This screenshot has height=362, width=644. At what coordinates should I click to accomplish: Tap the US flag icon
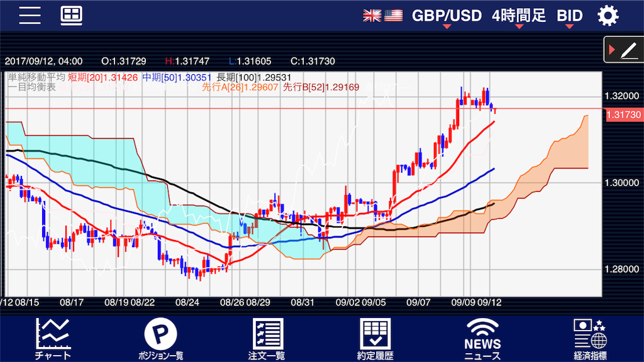coord(394,16)
